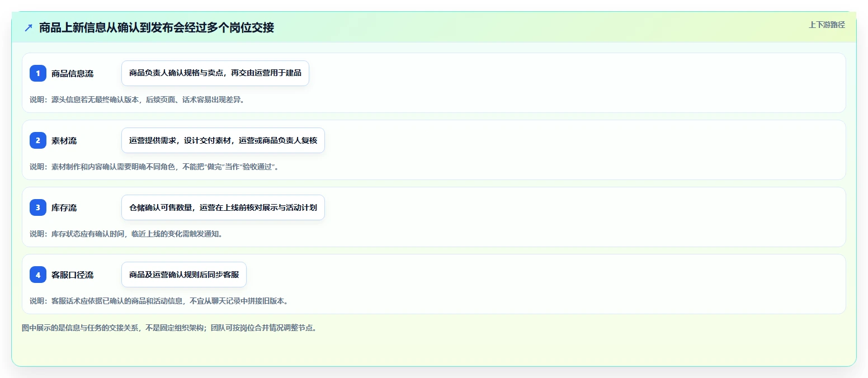Viewport: 868px width, 378px height.
Task: Click the panel title about 商品上新信息
Action: (157, 27)
